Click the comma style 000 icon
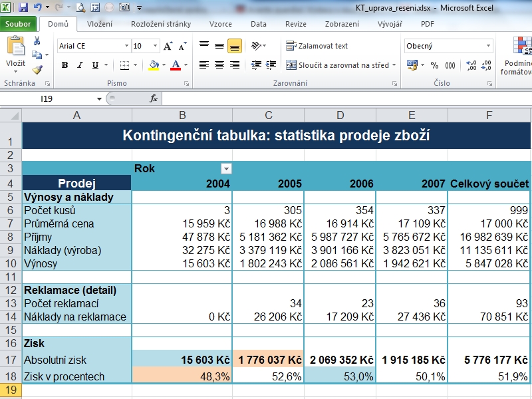 (450, 65)
